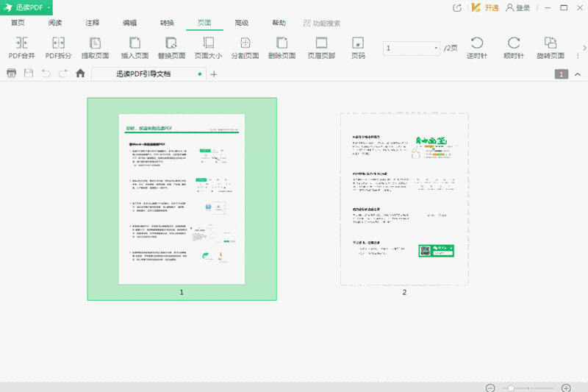The image size is (588, 392).
Task: Select the 提取页面 extract pages tool
Action: pos(96,48)
